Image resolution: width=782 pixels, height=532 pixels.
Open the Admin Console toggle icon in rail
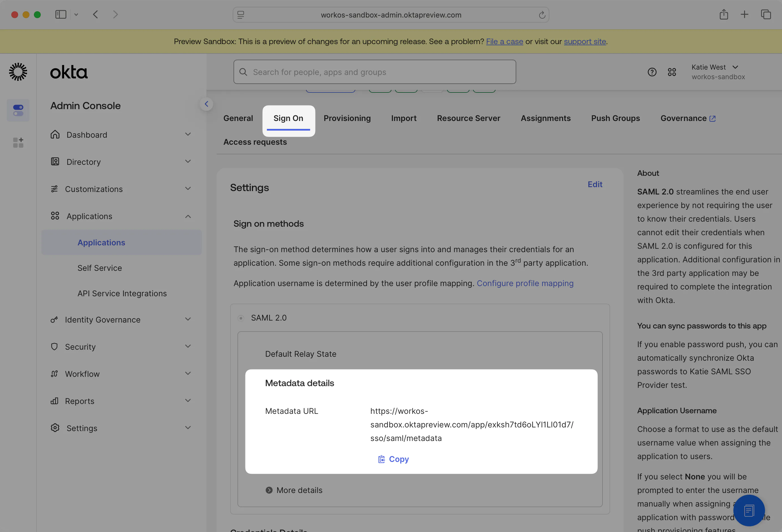[x=18, y=110]
